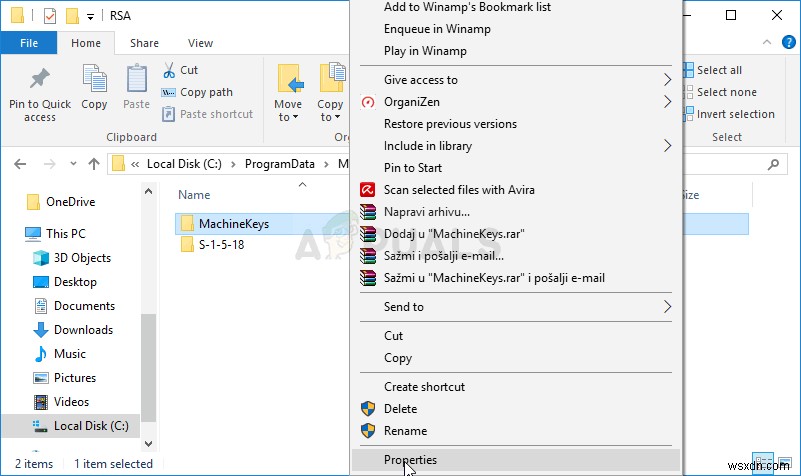
Task: Expand the OrganiZen submenu
Action: pos(667,102)
